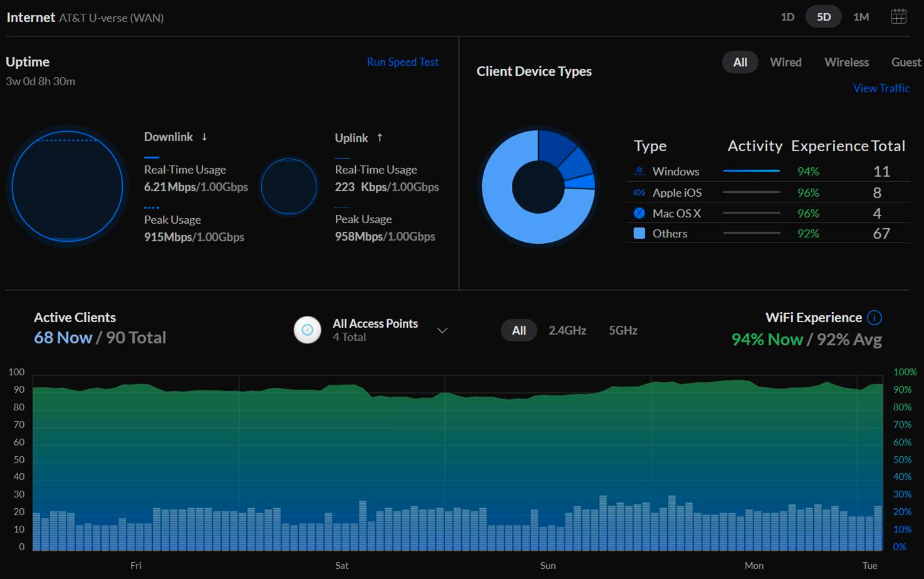924x579 pixels.
Task: Open the View Traffic link
Action: pos(881,88)
